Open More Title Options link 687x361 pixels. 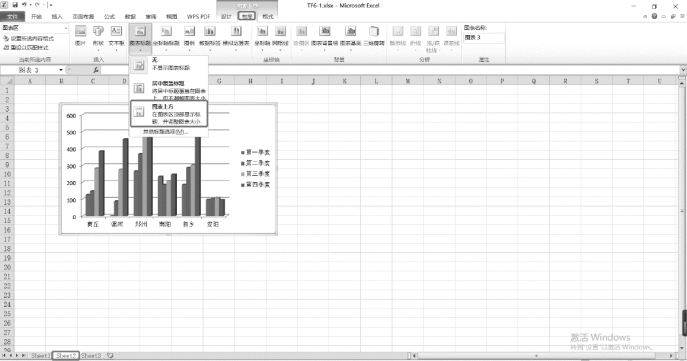point(166,131)
